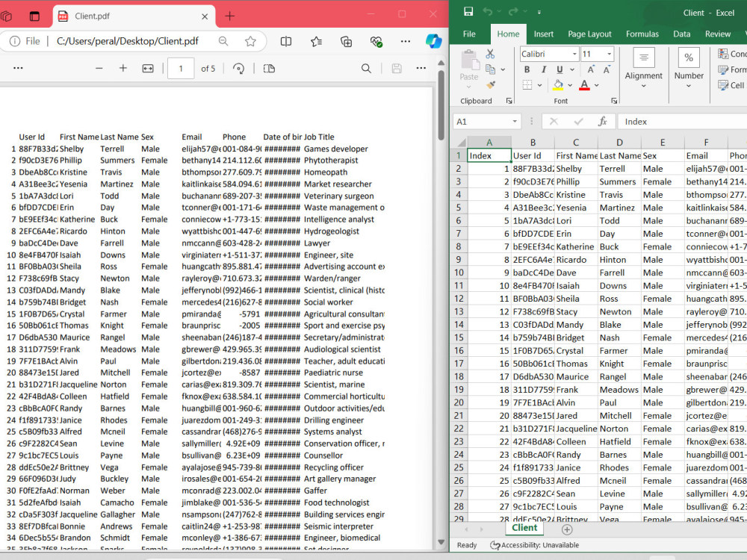Apply the red font color
This screenshot has height=560, width=747.
585,85
